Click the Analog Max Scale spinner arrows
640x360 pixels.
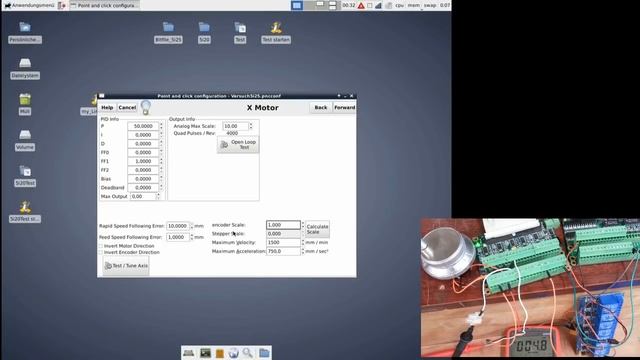click(251, 126)
